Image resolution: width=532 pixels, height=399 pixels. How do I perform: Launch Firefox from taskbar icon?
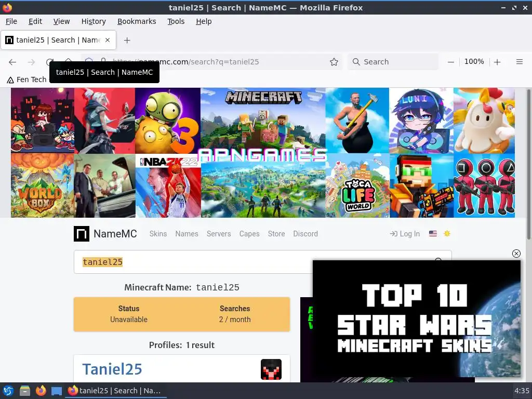41,391
